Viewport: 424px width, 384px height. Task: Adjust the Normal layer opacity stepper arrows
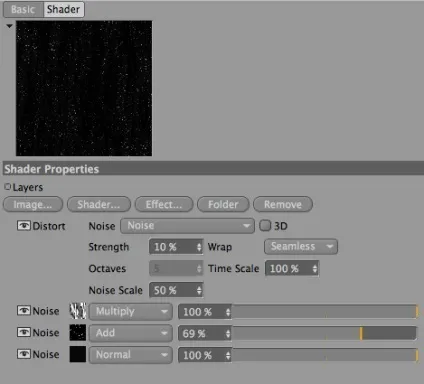[228, 355]
